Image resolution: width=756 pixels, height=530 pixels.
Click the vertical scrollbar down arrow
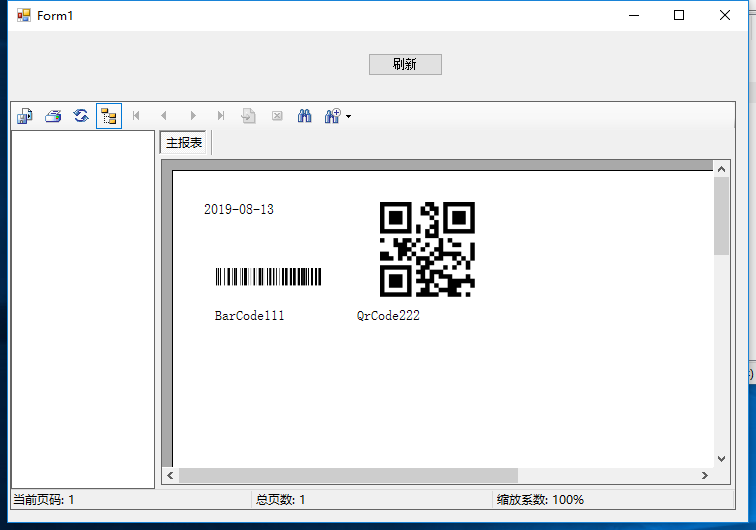[721, 459]
